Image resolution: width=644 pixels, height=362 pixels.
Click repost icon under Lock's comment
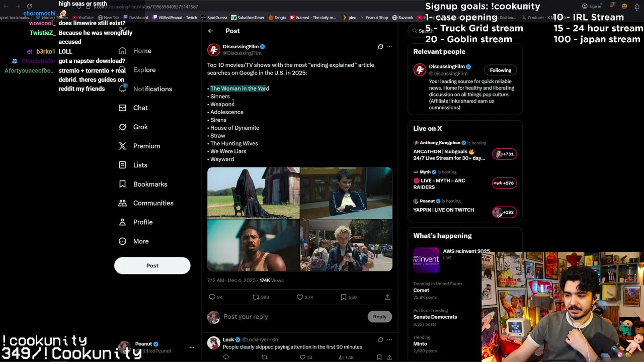(264, 357)
